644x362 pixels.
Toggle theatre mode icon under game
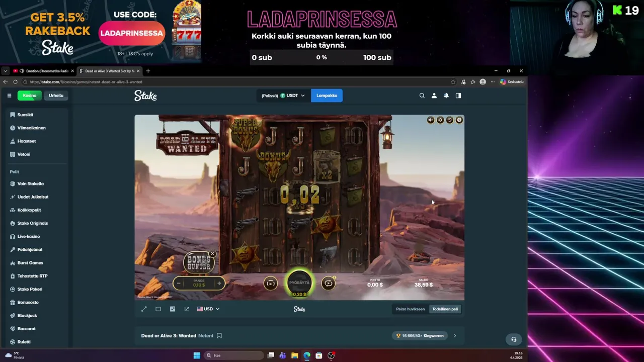point(158,309)
